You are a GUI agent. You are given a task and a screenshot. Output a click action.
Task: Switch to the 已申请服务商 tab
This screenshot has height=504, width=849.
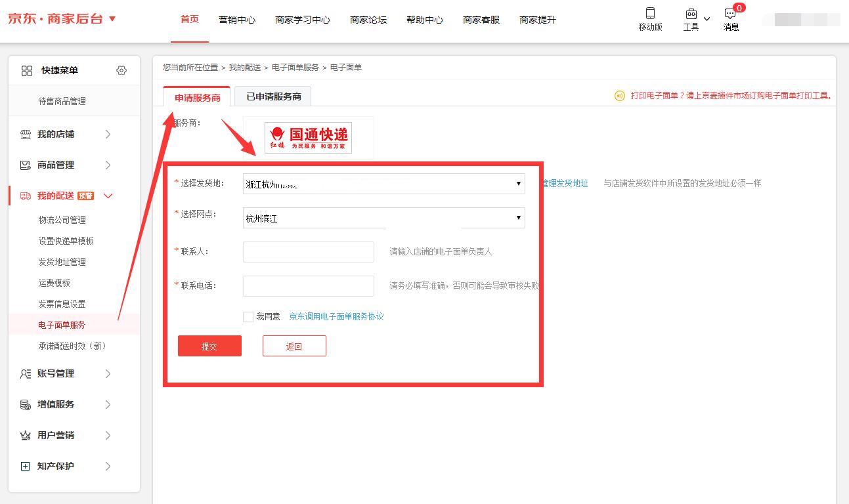point(273,96)
